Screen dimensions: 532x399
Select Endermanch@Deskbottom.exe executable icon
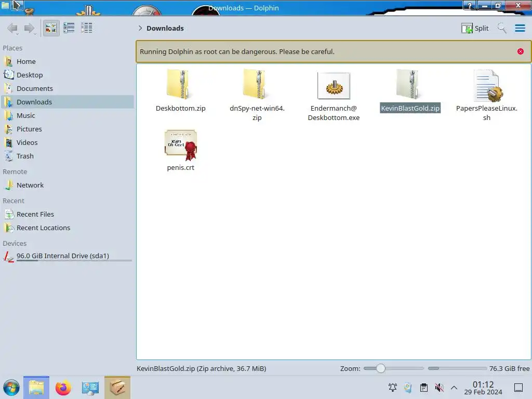(334, 86)
